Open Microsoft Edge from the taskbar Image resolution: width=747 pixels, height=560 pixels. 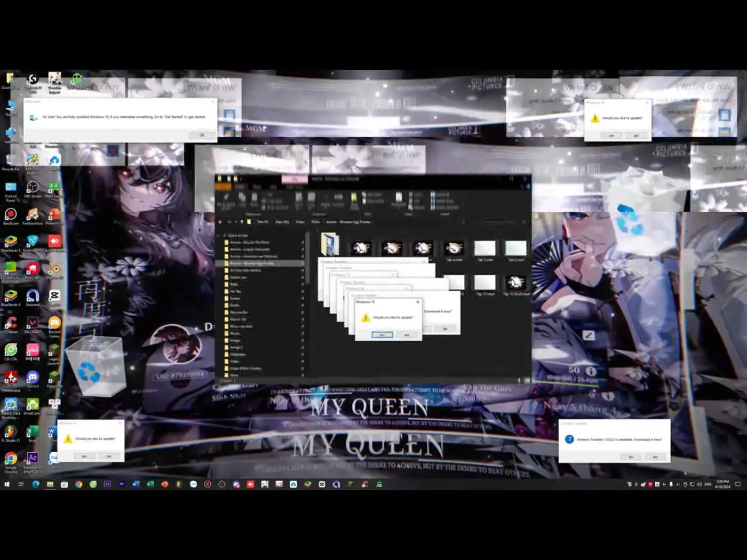pos(35,484)
